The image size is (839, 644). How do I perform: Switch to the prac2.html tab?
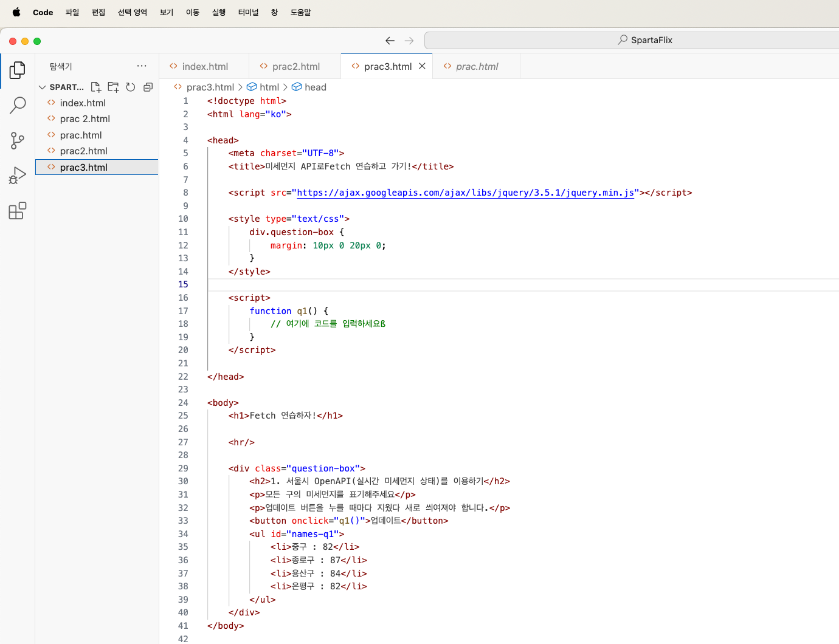[x=295, y=66]
